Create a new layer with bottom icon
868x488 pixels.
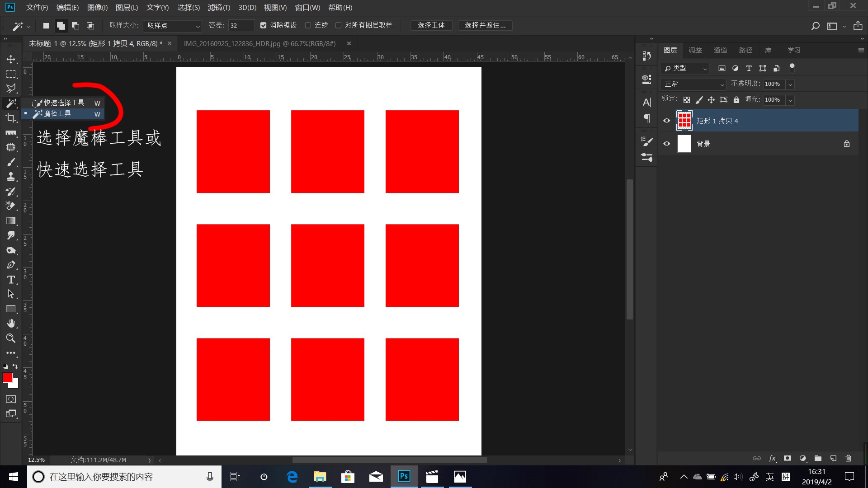tap(833, 458)
